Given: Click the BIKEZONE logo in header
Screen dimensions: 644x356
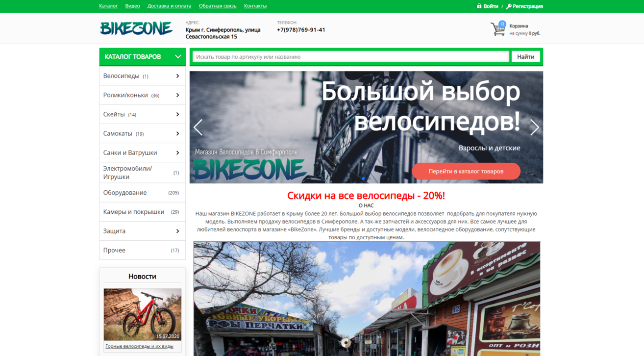Looking at the screenshot, I should click(x=136, y=28).
